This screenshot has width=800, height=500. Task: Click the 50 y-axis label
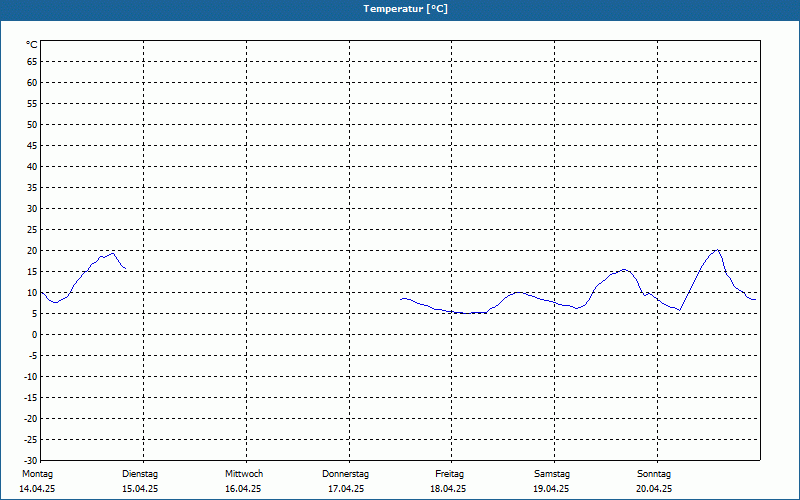[x=32, y=124]
